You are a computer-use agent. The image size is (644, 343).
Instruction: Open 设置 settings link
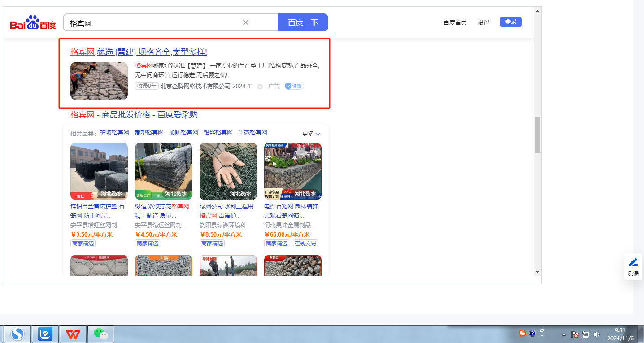click(x=483, y=22)
